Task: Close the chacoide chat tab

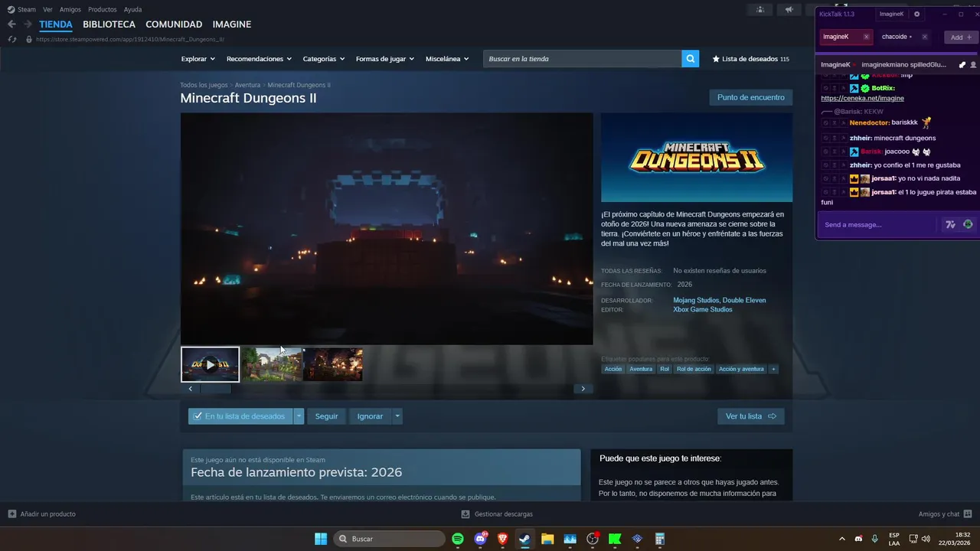Action: [924, 37]
